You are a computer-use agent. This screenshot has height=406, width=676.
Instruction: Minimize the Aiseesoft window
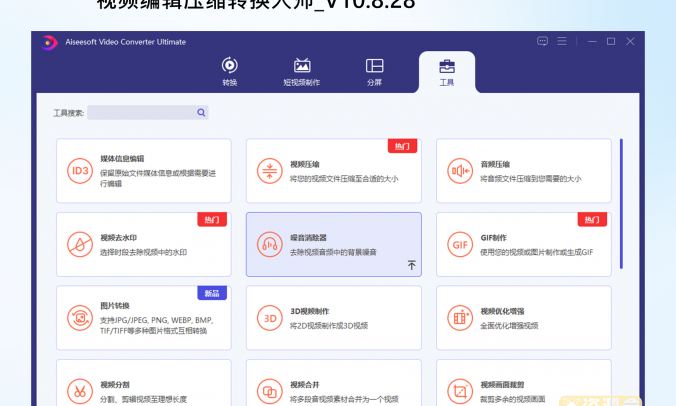click(x=592, y=41)
